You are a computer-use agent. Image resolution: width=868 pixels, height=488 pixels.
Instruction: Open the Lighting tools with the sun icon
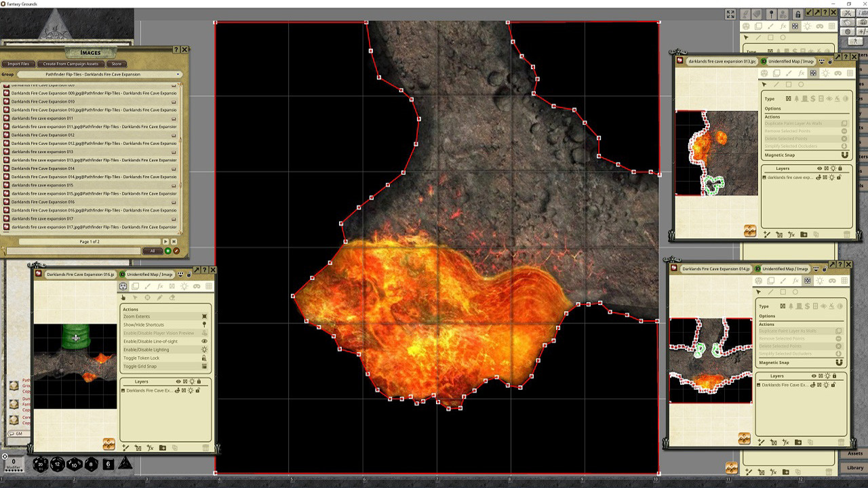pos(184,286)
